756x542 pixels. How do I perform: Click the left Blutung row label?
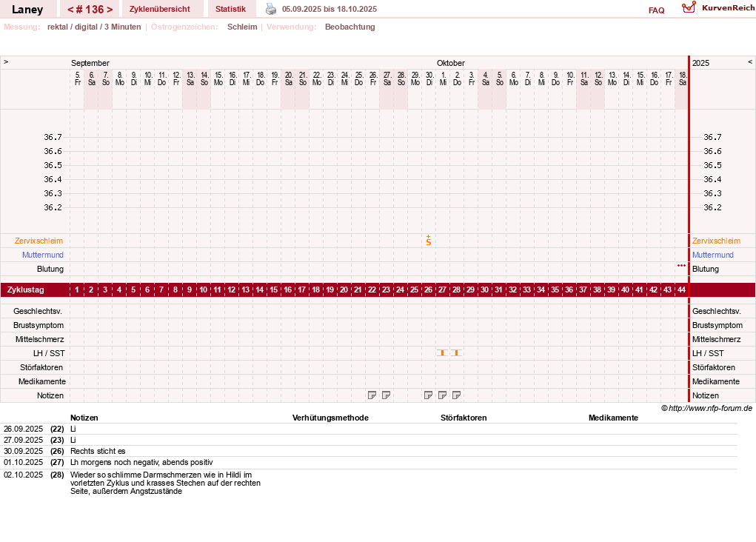click(50, 269)
